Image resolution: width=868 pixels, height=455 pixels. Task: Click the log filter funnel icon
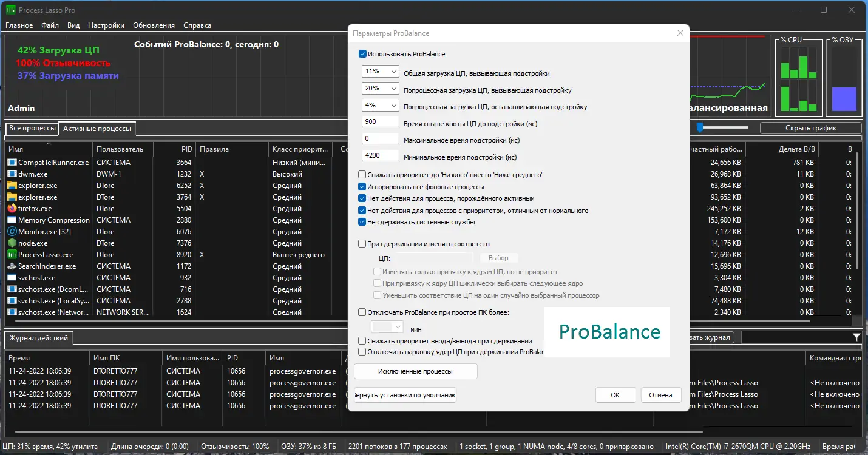pyautogui.click(x=856, y=337)
